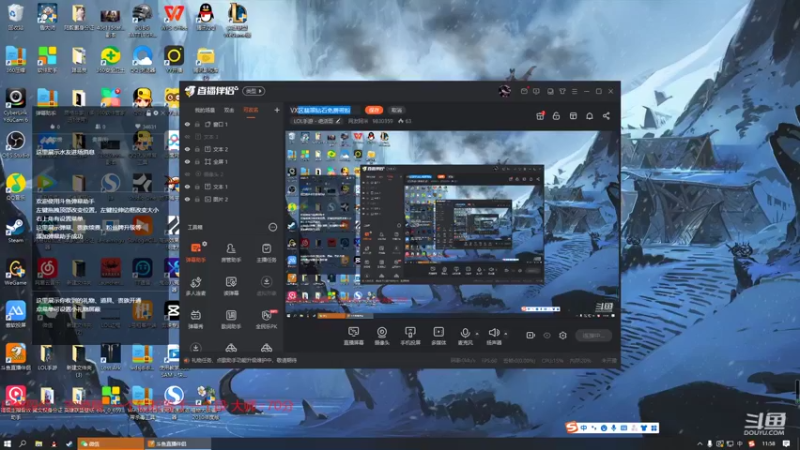Click the share icon above the preview
Viewport: 800px width, 450px height.
(x=606, y=116)
